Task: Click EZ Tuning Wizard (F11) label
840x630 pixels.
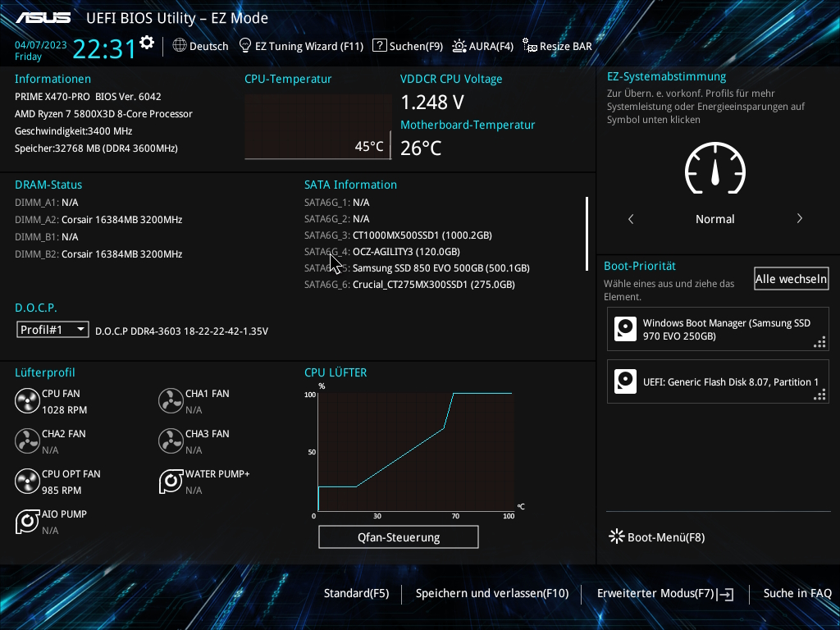Action: click(309, 46)
